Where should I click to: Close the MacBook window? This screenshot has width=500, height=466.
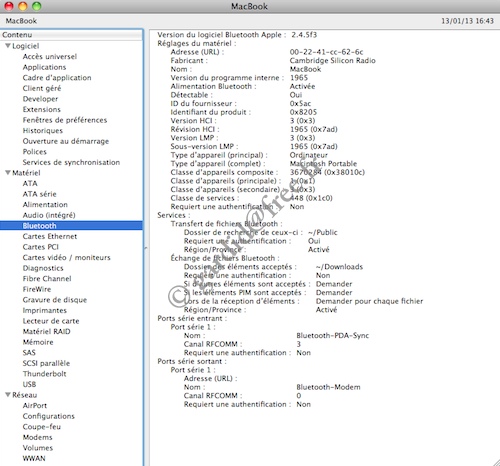9,6
